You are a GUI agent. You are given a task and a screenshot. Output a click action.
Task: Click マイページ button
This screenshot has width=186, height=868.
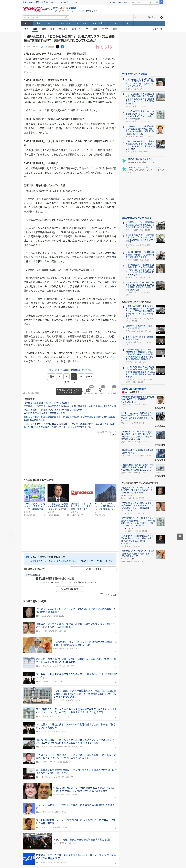pyautogui.click(x=139, y=18)
